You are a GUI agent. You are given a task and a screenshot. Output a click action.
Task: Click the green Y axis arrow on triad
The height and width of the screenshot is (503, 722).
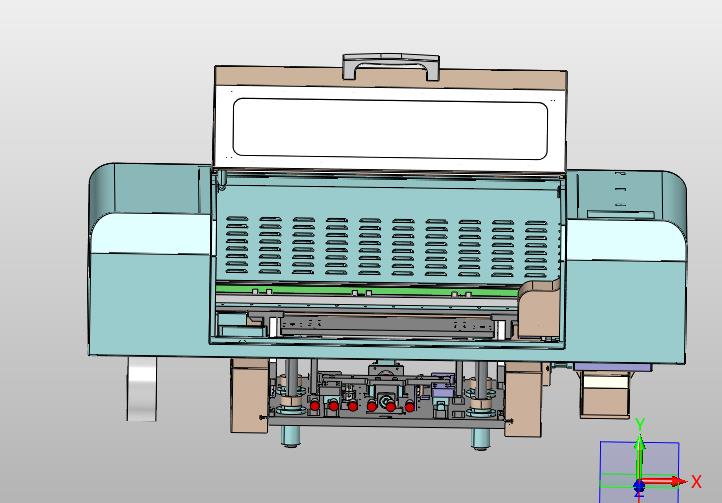click(640, 457)
